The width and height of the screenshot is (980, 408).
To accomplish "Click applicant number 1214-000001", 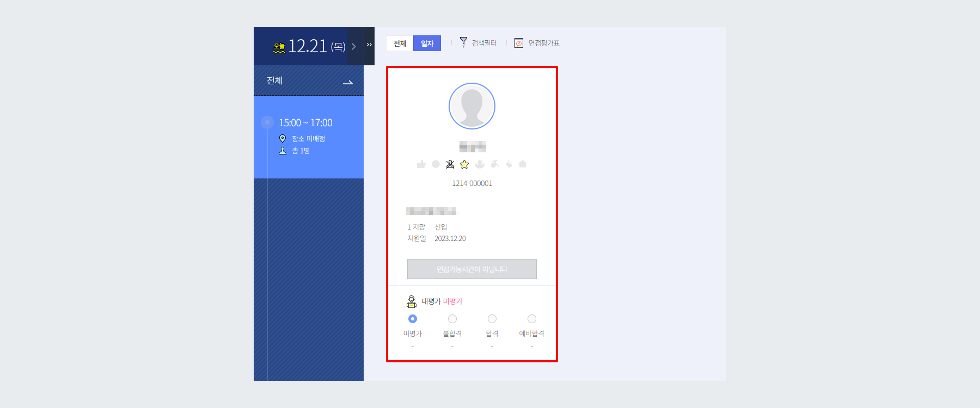I will pyautogui.click(x=472, y=183).
